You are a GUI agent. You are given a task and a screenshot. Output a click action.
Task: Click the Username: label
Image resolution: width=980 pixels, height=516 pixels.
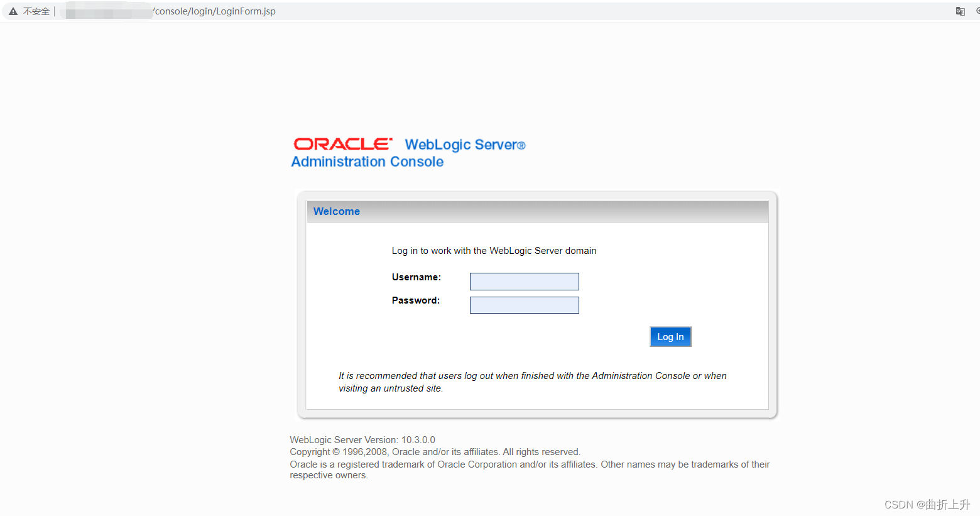click(416, 277)
